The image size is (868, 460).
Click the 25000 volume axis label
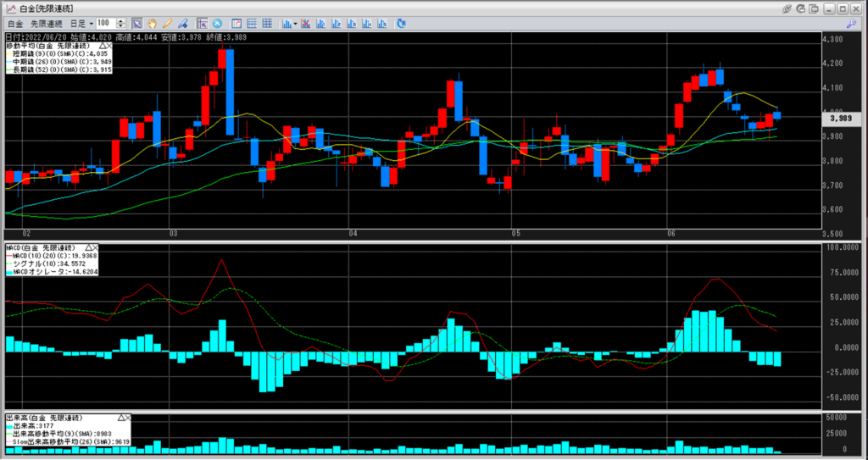click(837, 434)
